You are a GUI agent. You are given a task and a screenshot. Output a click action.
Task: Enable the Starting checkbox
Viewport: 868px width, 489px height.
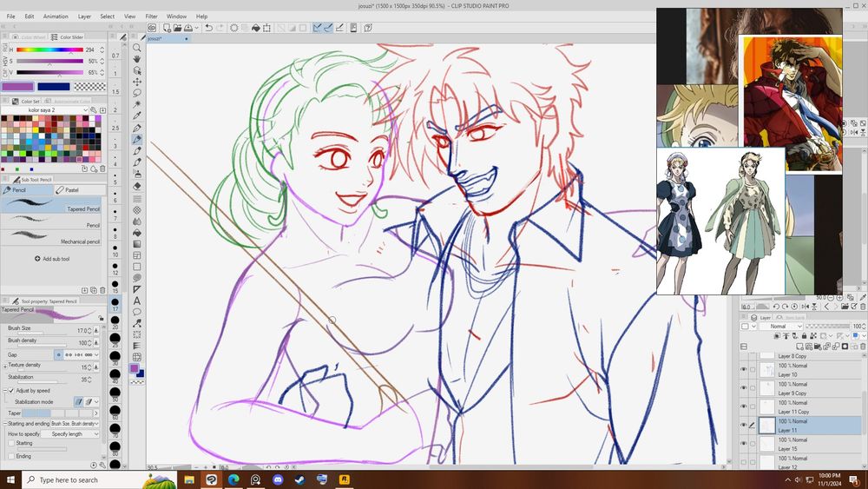point(11,443)
